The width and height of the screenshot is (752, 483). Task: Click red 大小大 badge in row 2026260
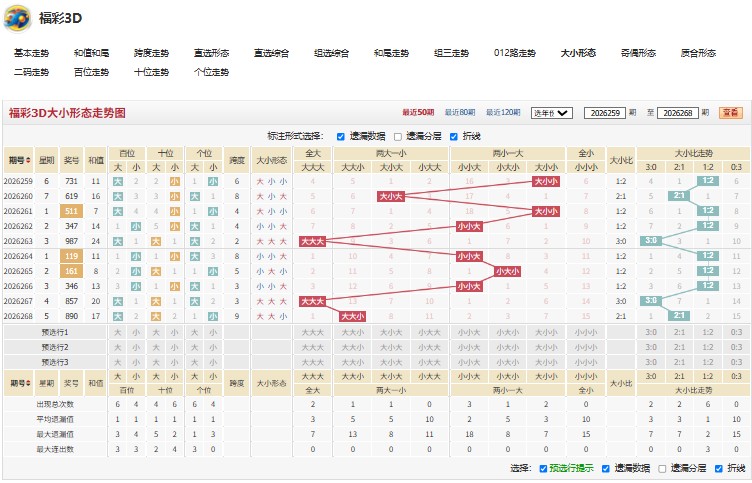pyautogui.click(x=391, y=196)
